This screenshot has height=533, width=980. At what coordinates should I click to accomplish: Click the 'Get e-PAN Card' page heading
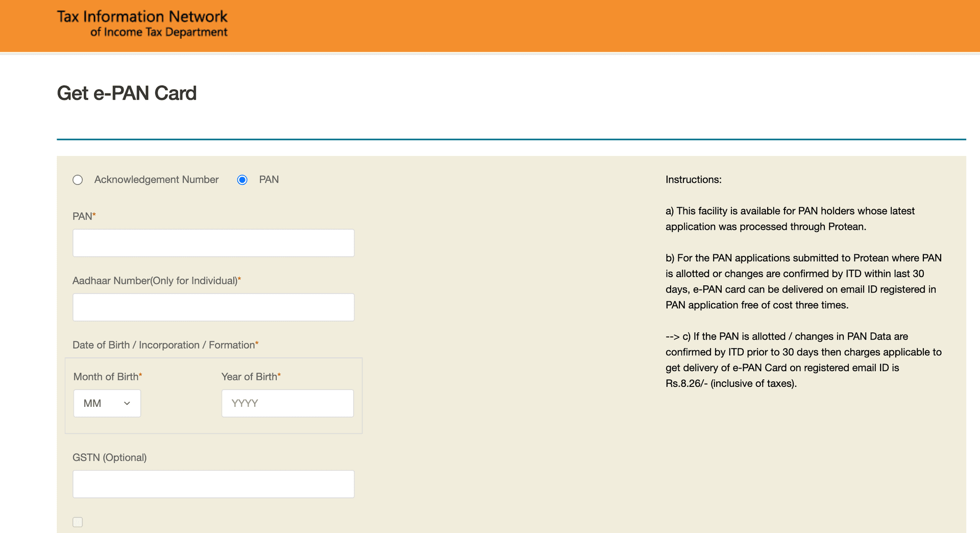coord(127,93)
